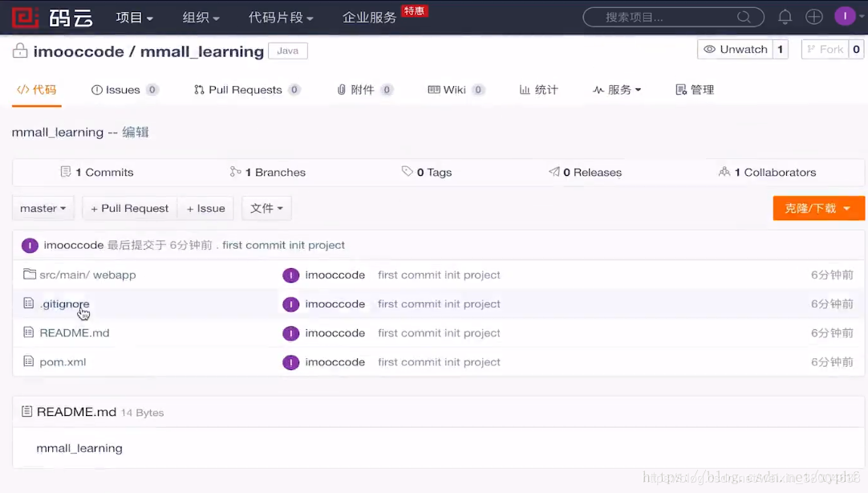Click the plus create-new icon

point(813,17)
